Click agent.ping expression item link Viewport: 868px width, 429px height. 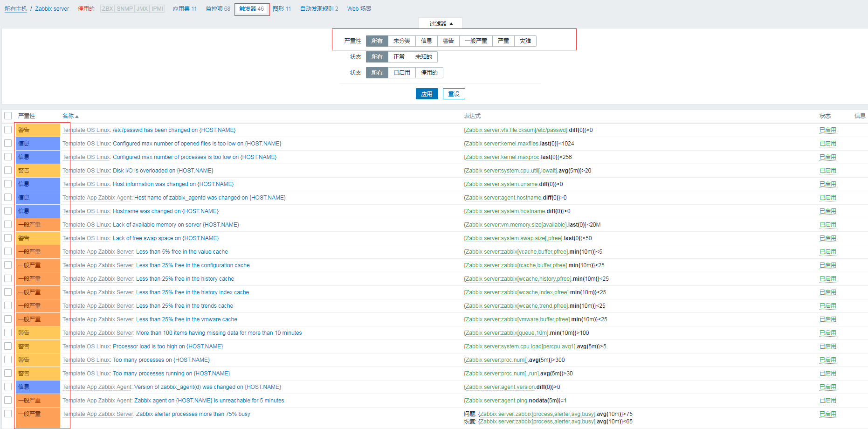click(x=496, y=401)
